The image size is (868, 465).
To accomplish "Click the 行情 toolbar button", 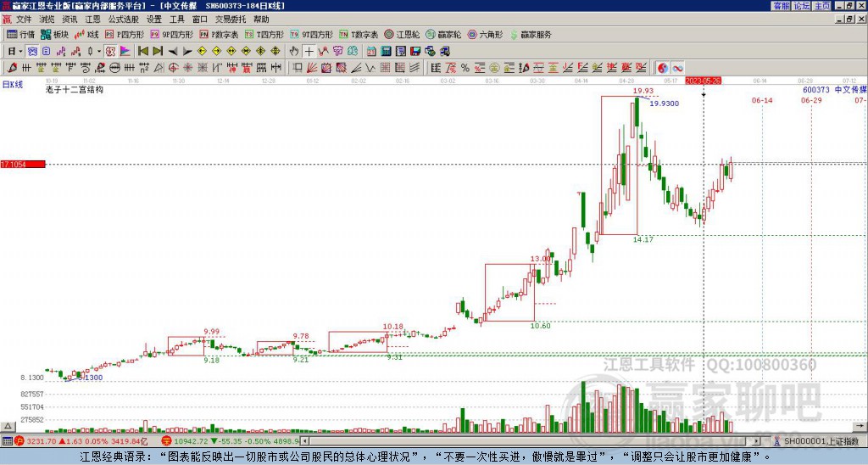I will (21, 34).
